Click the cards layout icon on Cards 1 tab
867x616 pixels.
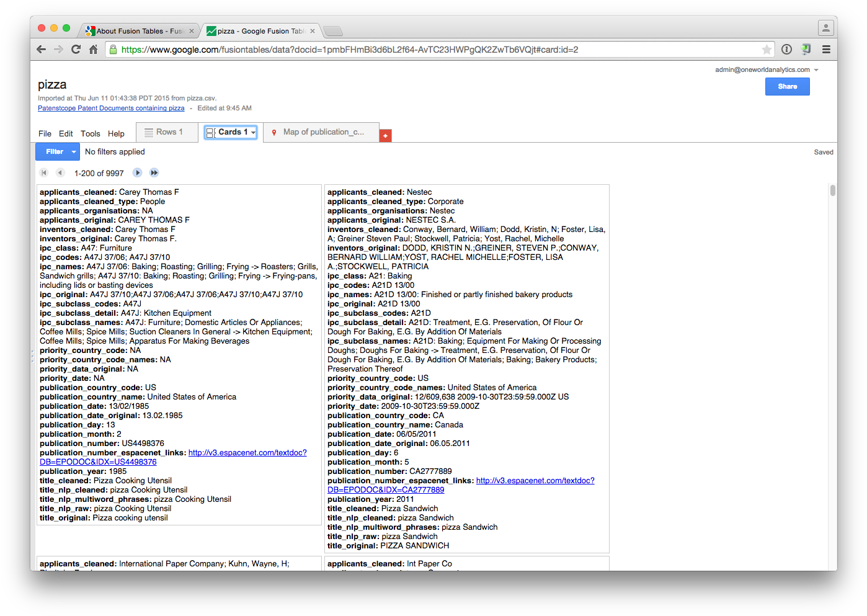(x=211, y=132)
